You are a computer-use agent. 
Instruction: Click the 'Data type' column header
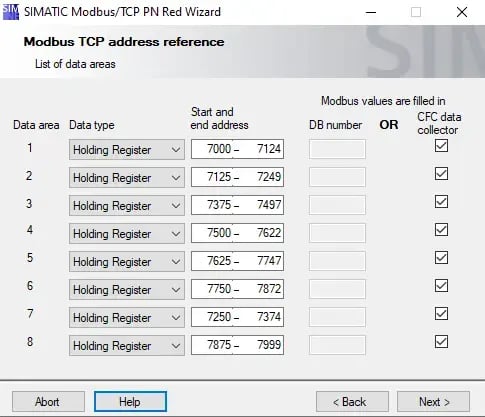pos(92,125)
